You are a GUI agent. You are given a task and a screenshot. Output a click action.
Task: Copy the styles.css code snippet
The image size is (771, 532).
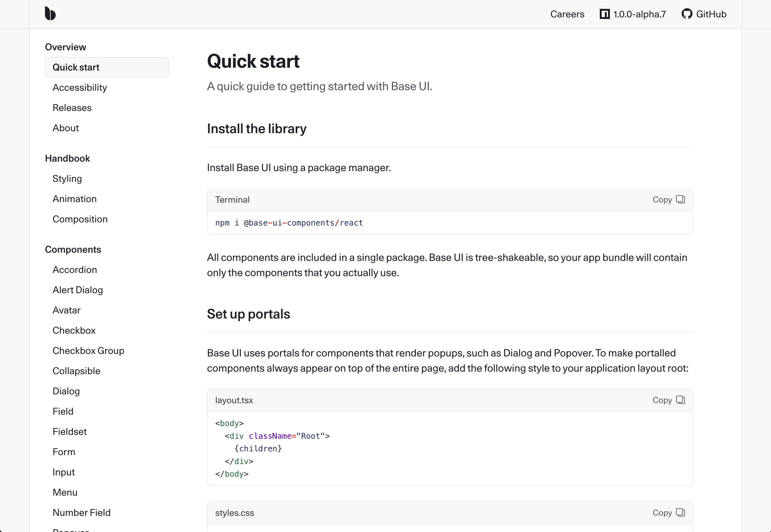click(668, 512)
